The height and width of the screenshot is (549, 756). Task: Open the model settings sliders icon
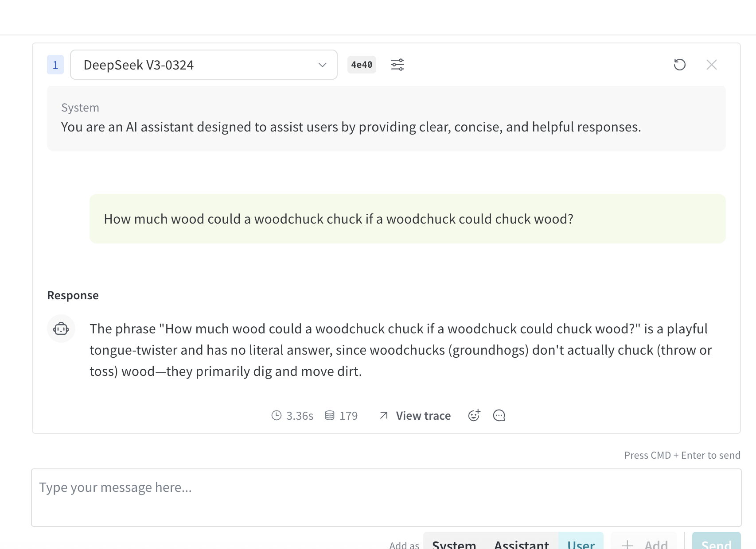(x=397, y=65)
